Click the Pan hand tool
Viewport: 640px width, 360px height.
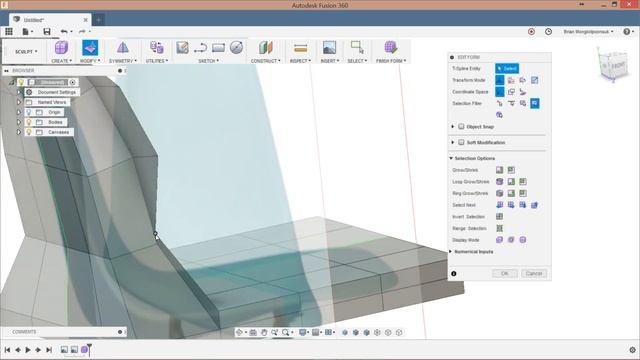(264, 332)
